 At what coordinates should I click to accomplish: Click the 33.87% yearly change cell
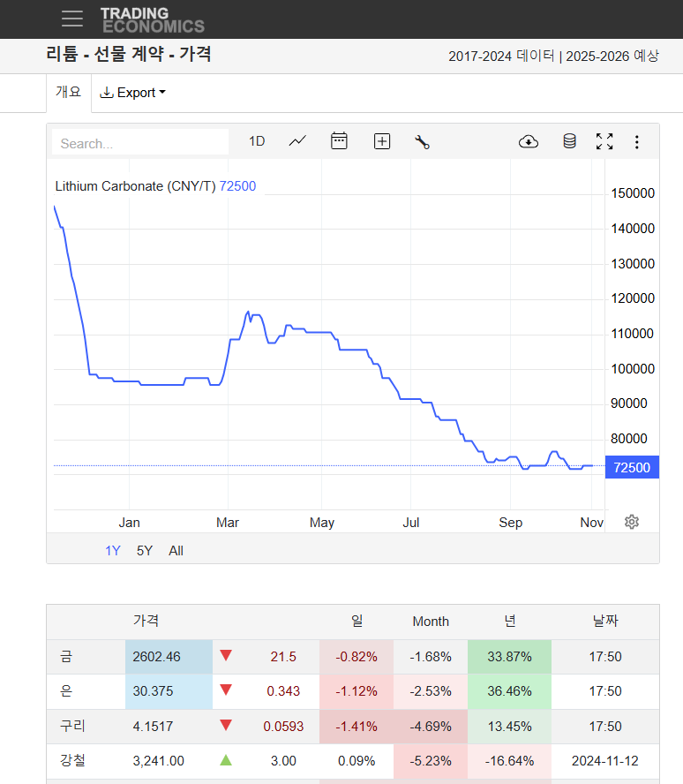coord(510,657)
